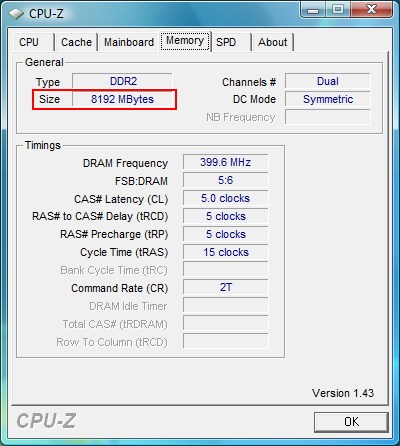Click the empty DRAM Idle Timer field
The height and width of the screenshot is (446, 400).
tap(226, 305)
